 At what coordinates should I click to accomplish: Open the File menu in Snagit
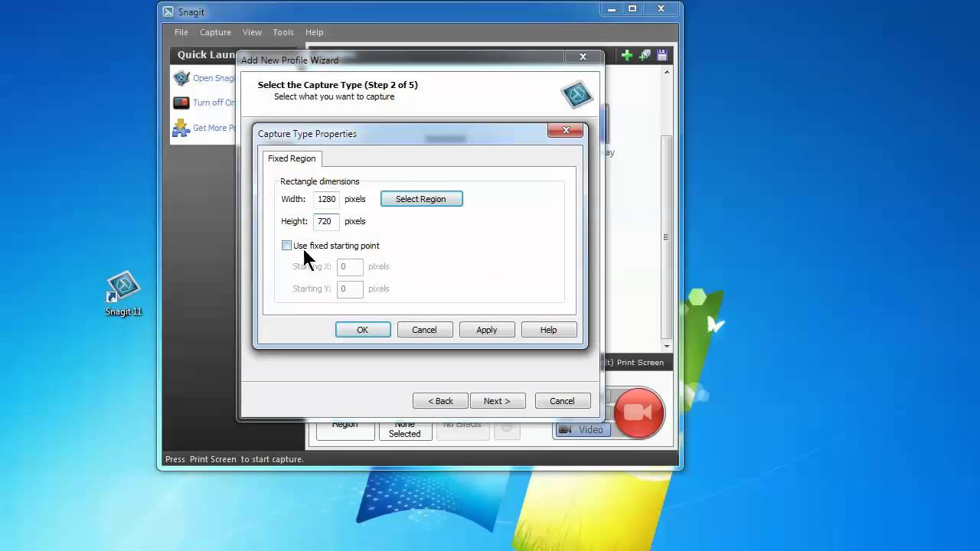181,32
